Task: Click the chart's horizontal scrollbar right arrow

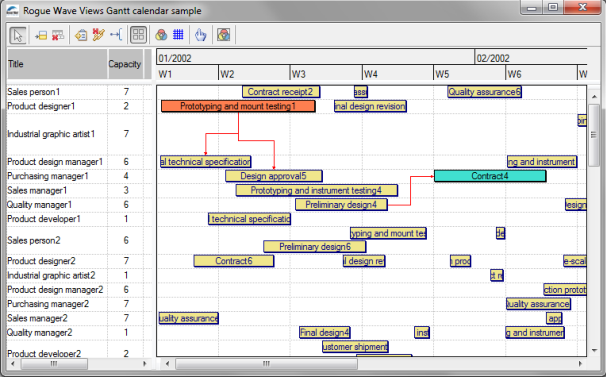Action: pos(580,364)
